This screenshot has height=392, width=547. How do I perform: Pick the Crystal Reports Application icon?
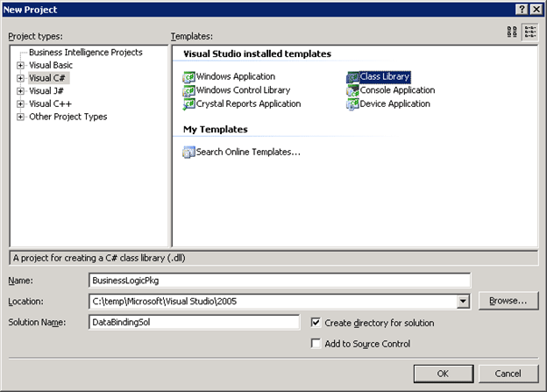pyautogui.click(x=188, y=104)
